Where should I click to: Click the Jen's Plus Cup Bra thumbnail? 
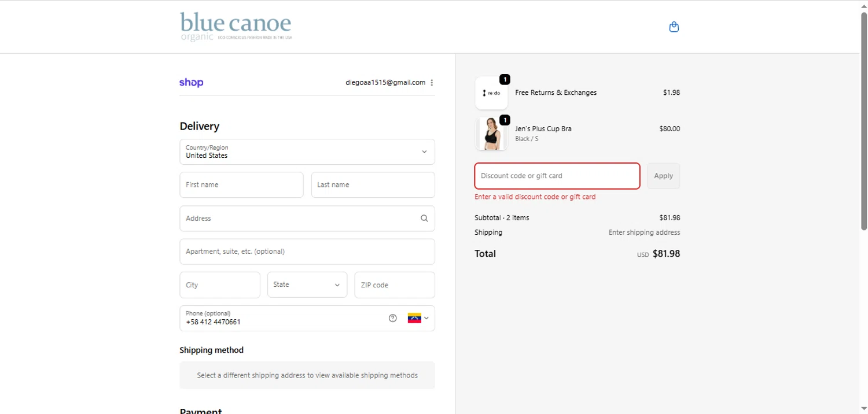tap(491, 134)
